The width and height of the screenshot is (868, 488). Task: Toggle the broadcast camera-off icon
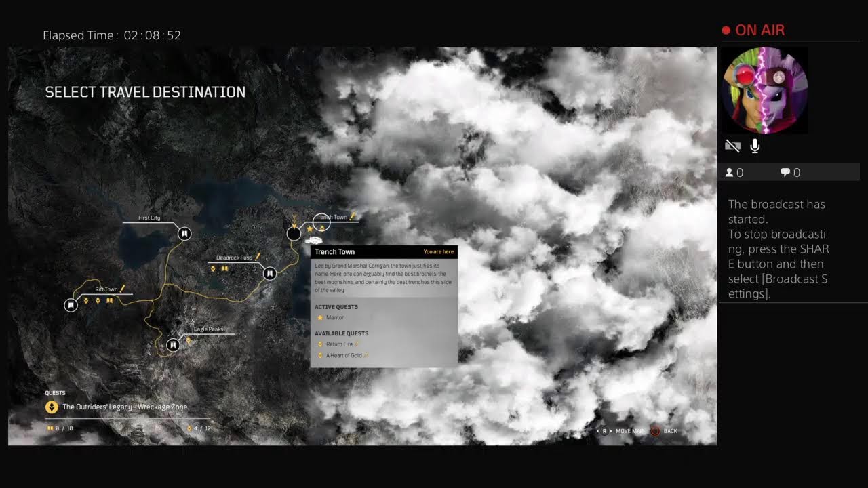click(732, 146)
